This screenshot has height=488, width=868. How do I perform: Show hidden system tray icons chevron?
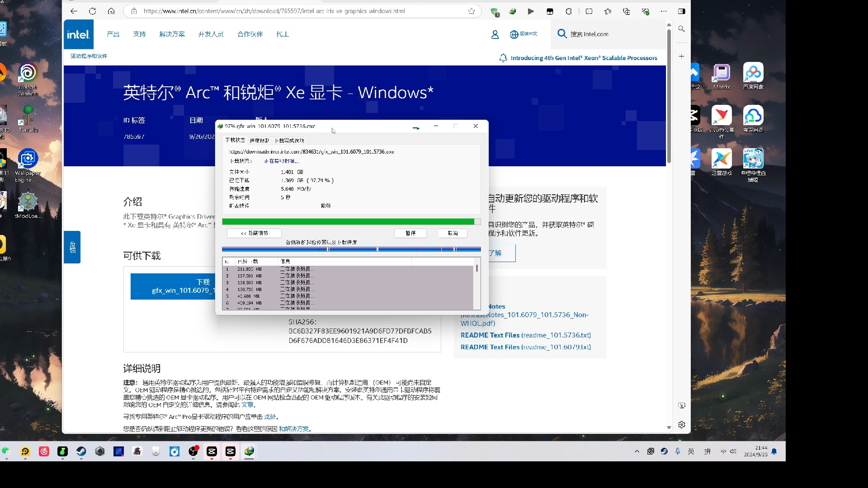(637, 451)
